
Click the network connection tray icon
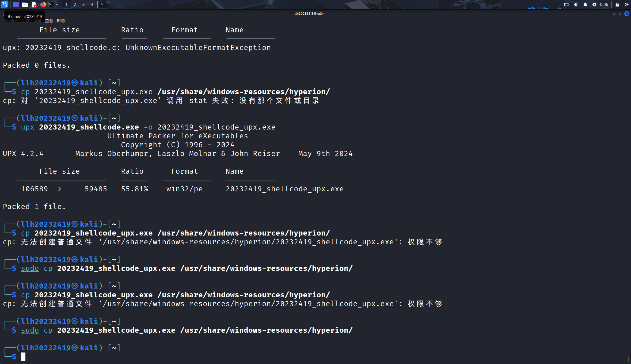[x=567, y=5]
